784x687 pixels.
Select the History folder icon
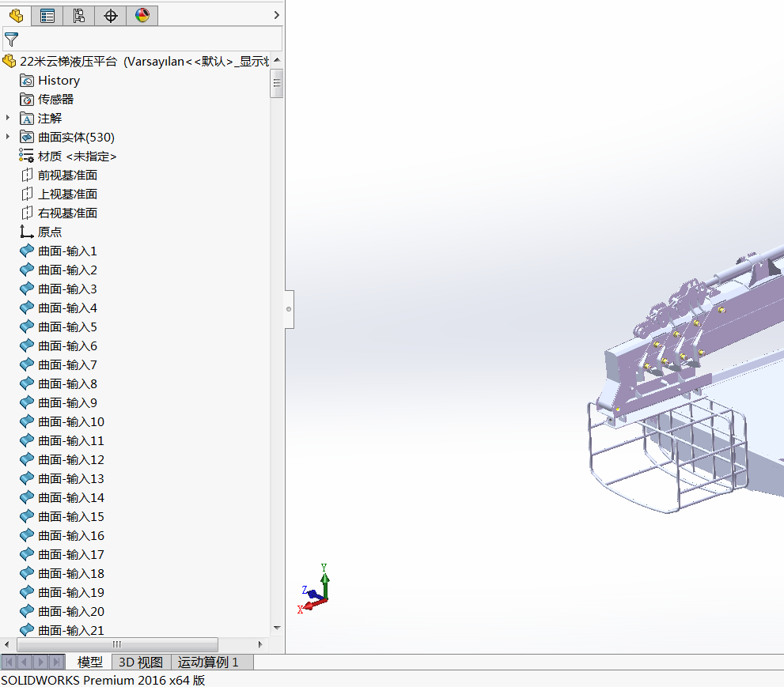(27, 81)
